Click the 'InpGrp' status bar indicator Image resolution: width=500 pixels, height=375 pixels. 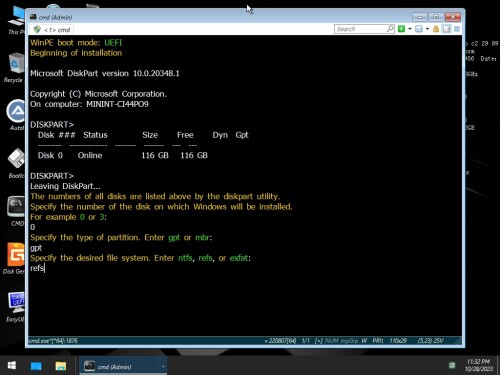tap(349, 341)
